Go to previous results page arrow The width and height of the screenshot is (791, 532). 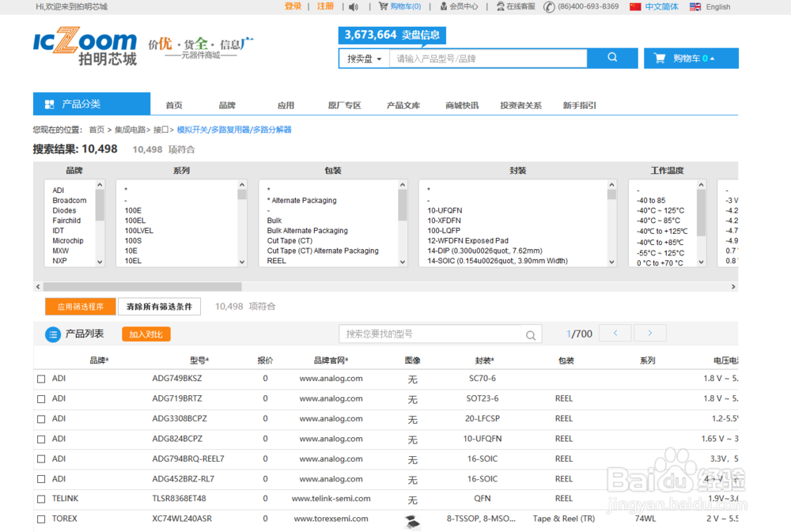pos(615,334)
